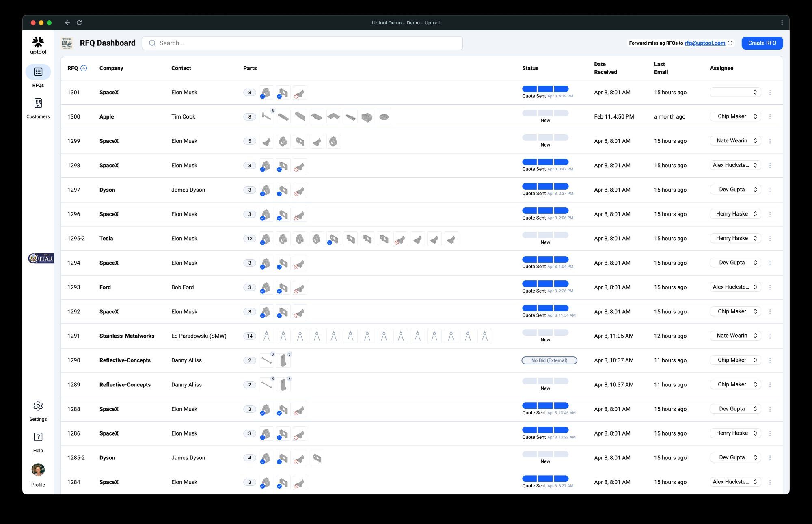Image resolution: width=812 pixels, height=524 pixels.
Task: Click the Create RFQ button
Action: tap(762, 43)
